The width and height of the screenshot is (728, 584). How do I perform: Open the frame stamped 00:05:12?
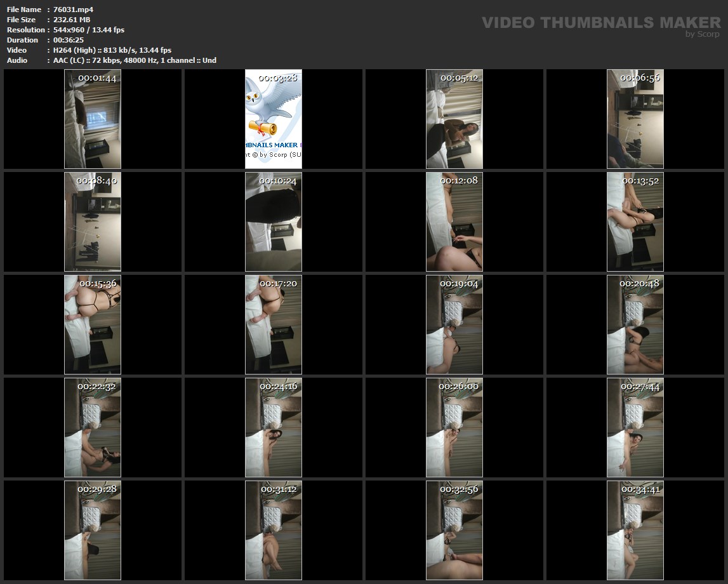(454, 119)
